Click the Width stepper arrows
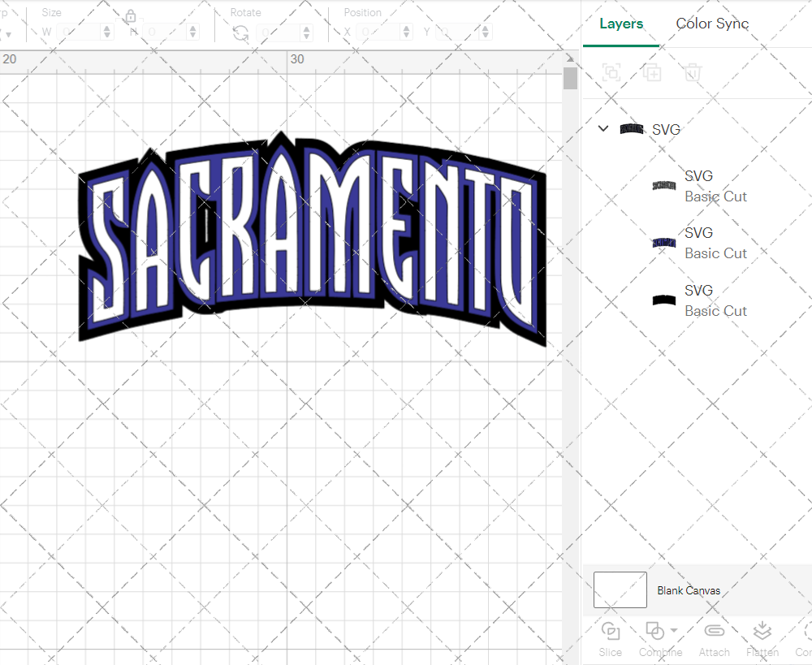 coord(107,32)
